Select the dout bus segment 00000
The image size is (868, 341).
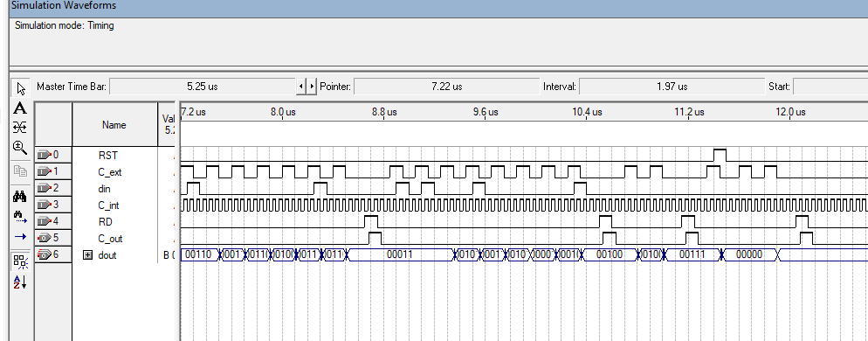[750, 255]
